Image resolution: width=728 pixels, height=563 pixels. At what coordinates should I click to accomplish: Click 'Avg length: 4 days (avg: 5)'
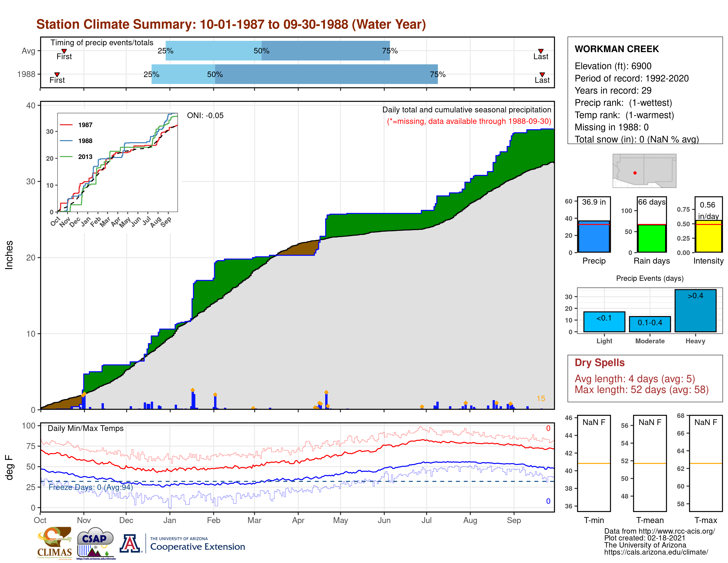(635, 379)
